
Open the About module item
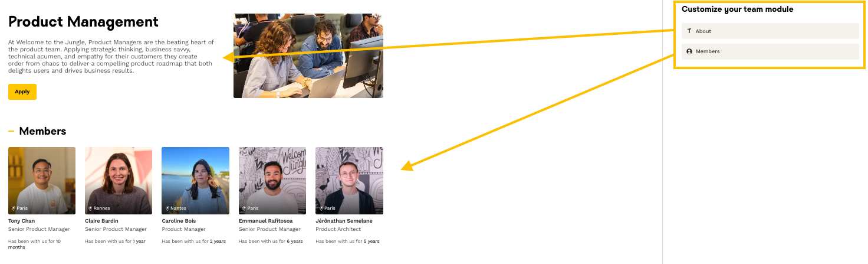(770, 31)
